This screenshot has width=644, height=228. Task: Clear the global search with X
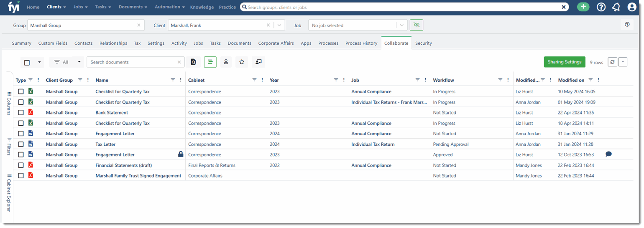click(564, 7)
